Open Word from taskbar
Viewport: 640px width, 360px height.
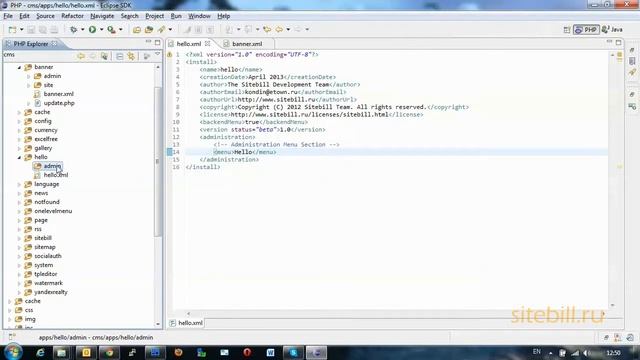click(270, 352)
